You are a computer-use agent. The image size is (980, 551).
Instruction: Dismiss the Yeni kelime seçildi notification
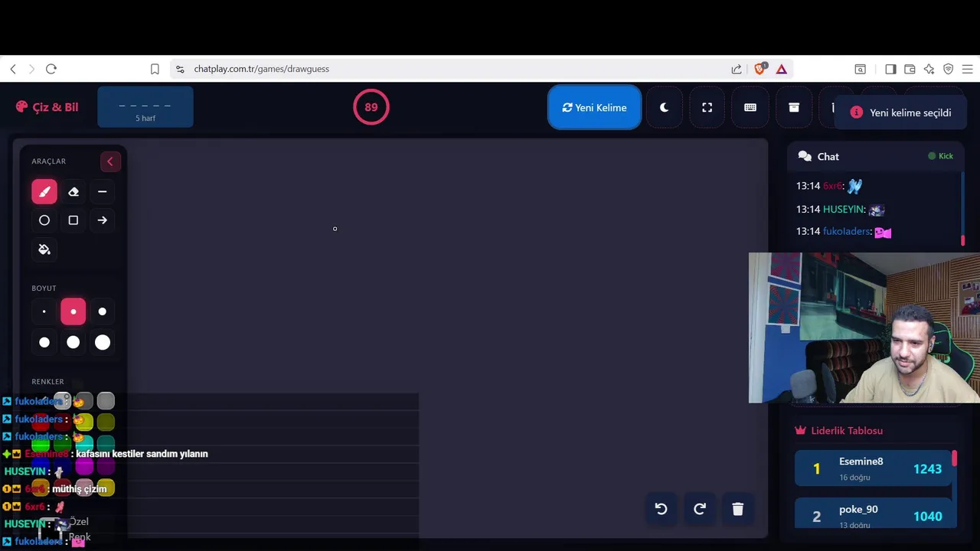(x=900, y=112)
